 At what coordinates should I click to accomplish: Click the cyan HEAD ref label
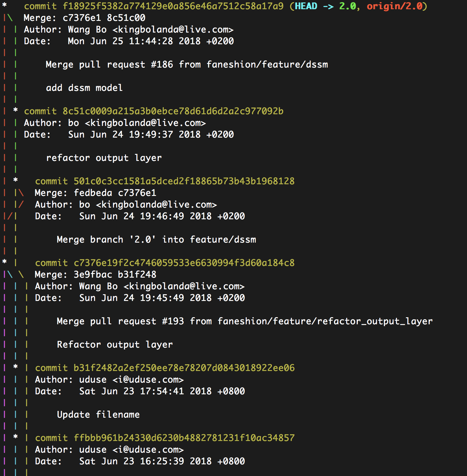[306, 6]
